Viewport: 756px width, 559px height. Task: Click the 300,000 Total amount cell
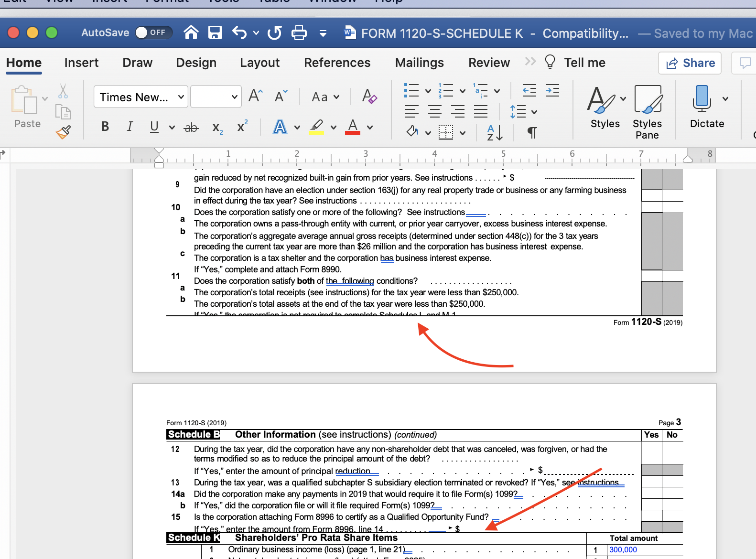623,550
